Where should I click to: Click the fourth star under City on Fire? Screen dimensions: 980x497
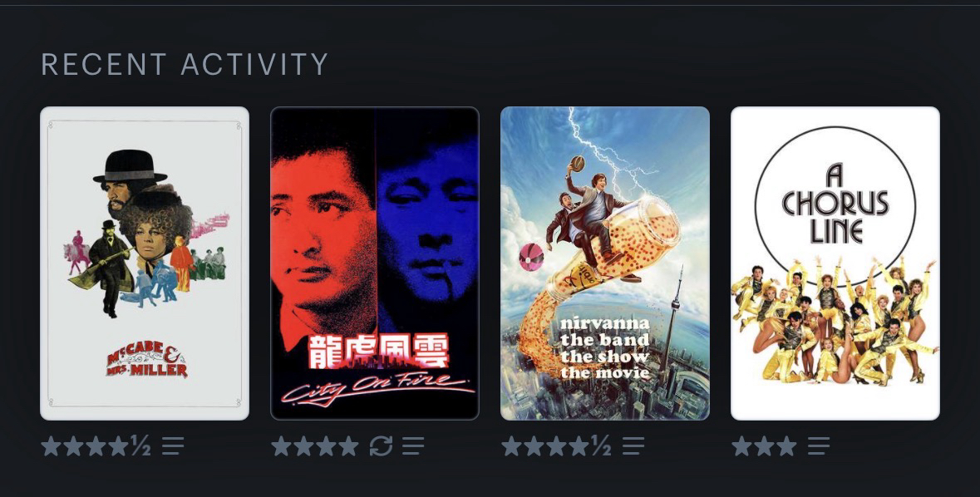coord(348,445)
